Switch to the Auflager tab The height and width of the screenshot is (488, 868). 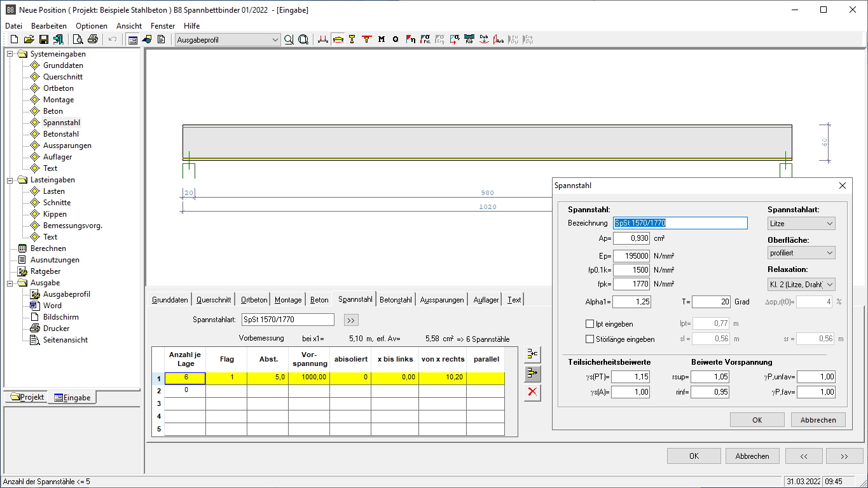(x=486, y=300)
